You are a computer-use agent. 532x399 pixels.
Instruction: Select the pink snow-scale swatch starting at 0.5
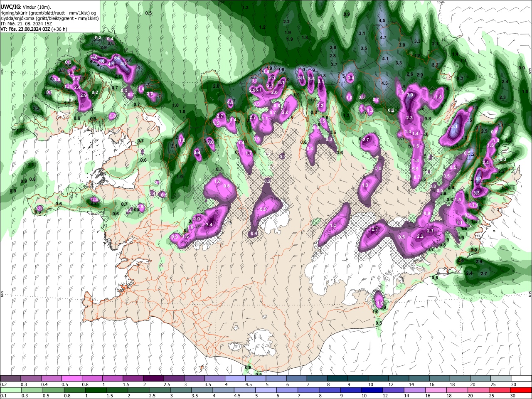click(x=71, y=379)
